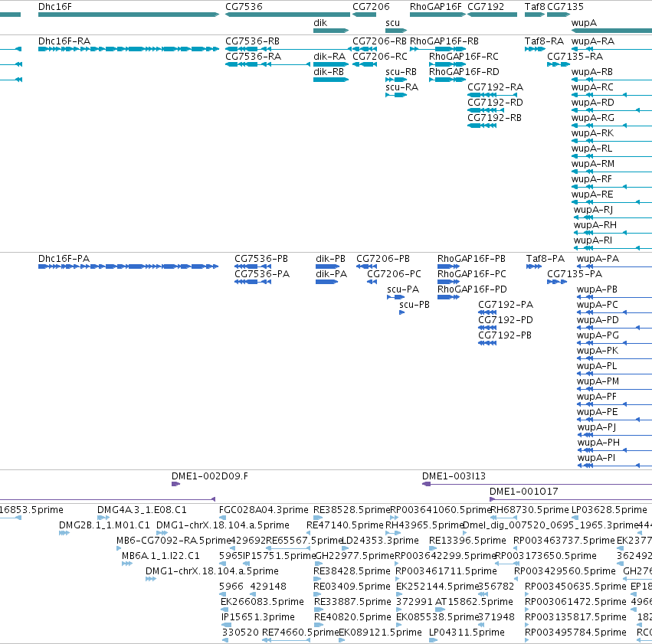The width and height of the screenshot is (652, 644).
Task: Select the CG7206 gene bar
Action: point(364,15)
